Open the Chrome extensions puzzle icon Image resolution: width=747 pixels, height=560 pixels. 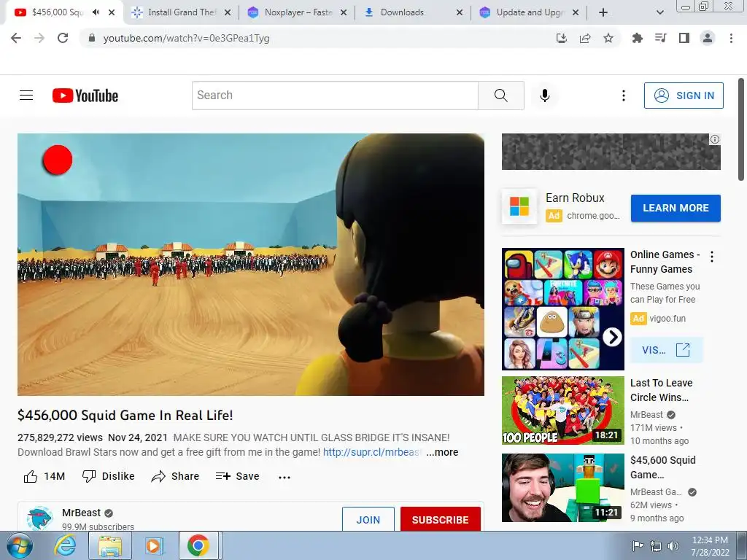pos(637,38)
